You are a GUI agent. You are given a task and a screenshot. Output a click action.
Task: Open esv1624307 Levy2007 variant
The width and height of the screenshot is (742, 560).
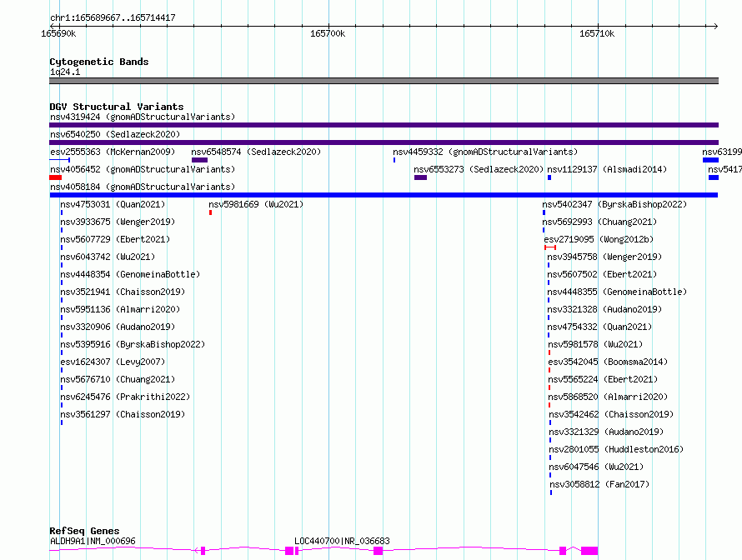click(x=113, y=362)
